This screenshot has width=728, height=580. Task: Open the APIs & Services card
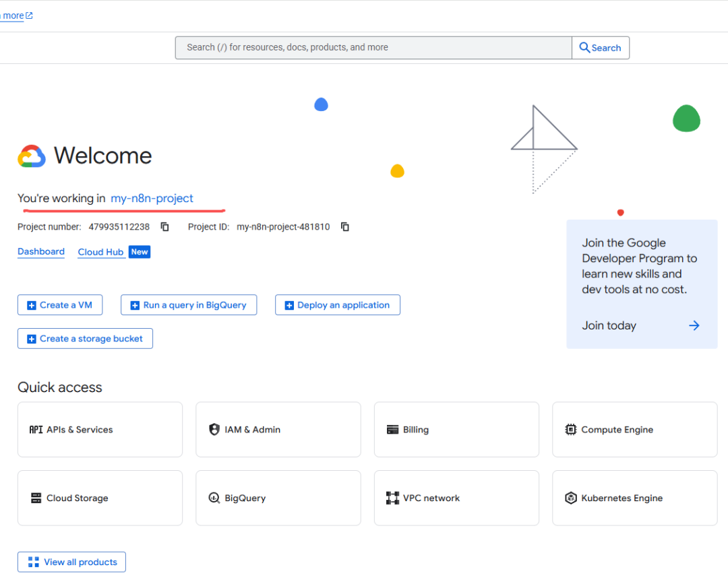click(x=100, y=430)
